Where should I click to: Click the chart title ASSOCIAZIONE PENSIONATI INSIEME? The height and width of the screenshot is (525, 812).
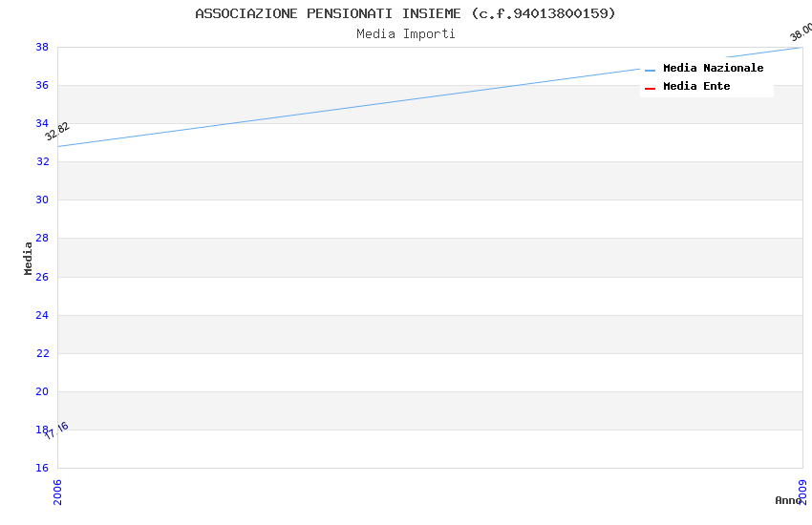coord(405,13)
